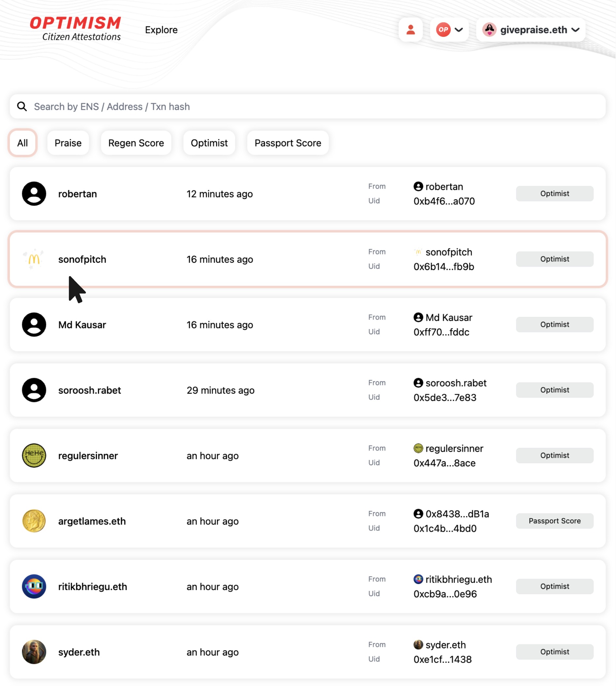The width and height of the screenshot is (616, 691).
Task: Open the OP network dropdown
Action: point(449,30)
